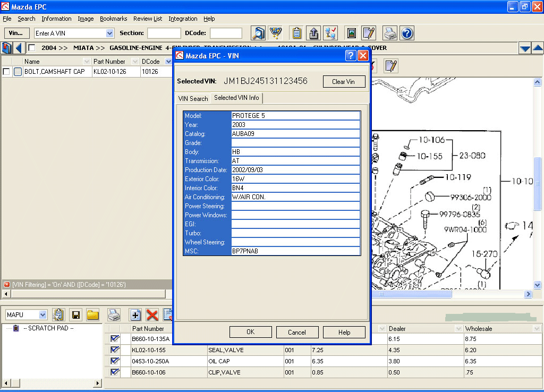Toggle the square box next to BOLT,CAMSHAFT CAP

tap(18, 72)
